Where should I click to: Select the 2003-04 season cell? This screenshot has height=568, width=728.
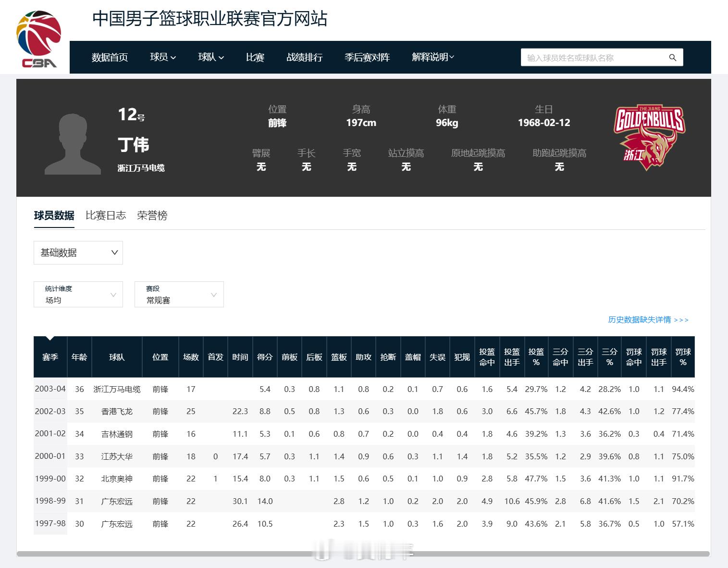coord(50,389)
